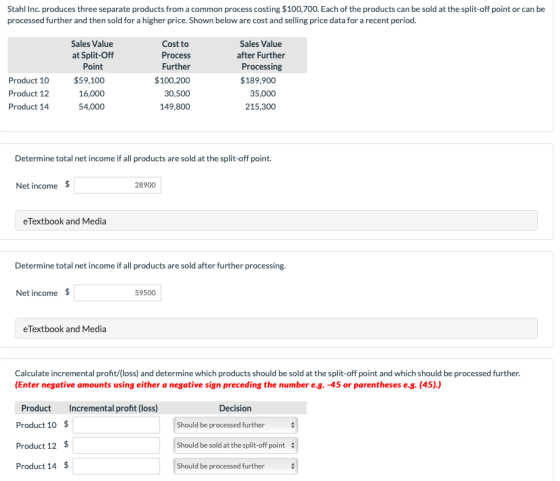Click up-down arrows on Product 10 decision selector
Viewport: 560px width, 481px height.
292,425
